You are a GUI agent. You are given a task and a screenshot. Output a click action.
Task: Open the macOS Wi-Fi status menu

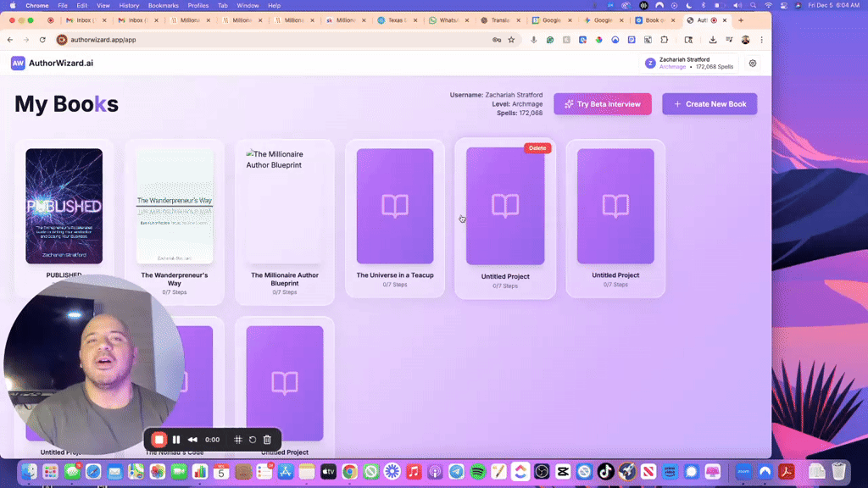pyautogui.click(x=768, y=6)
